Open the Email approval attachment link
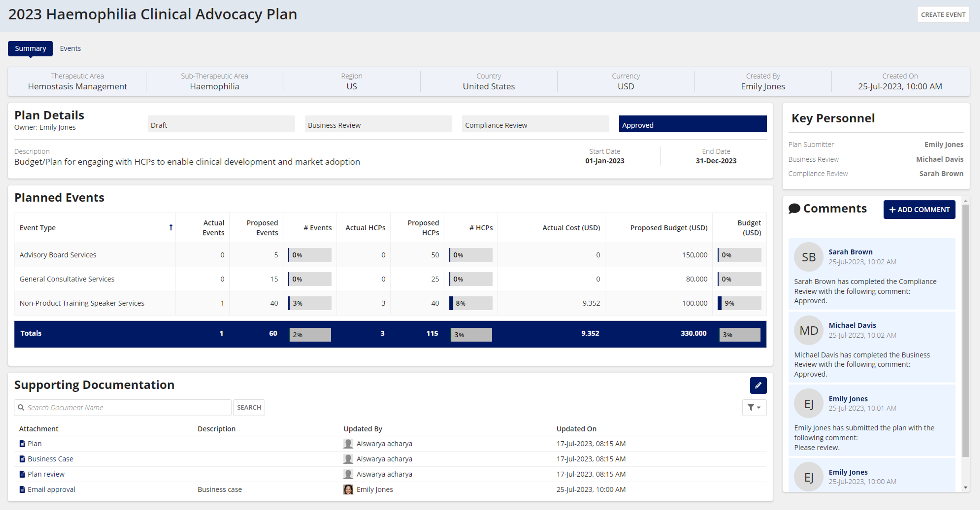Viewport: 980px width, 510px height. [x=51, y=489]
